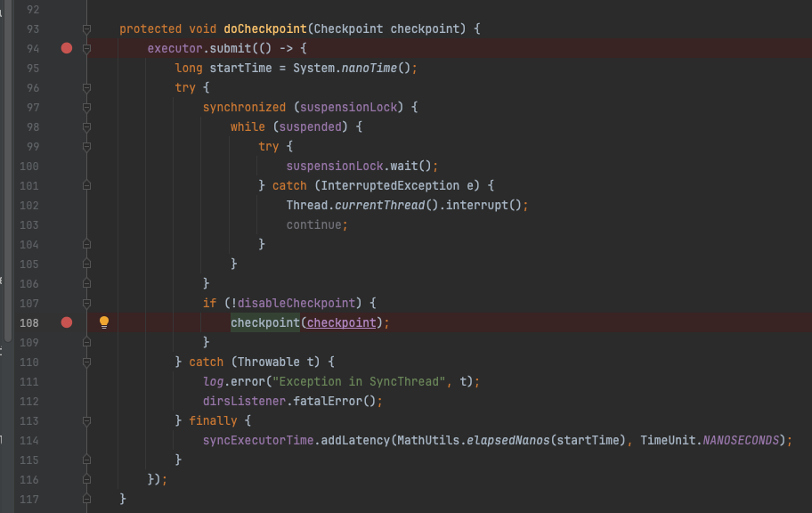The height and width of the screenshot is (513, 812).
Task: Click the fold end marker on line 116
Action: (x=87, y=479)
